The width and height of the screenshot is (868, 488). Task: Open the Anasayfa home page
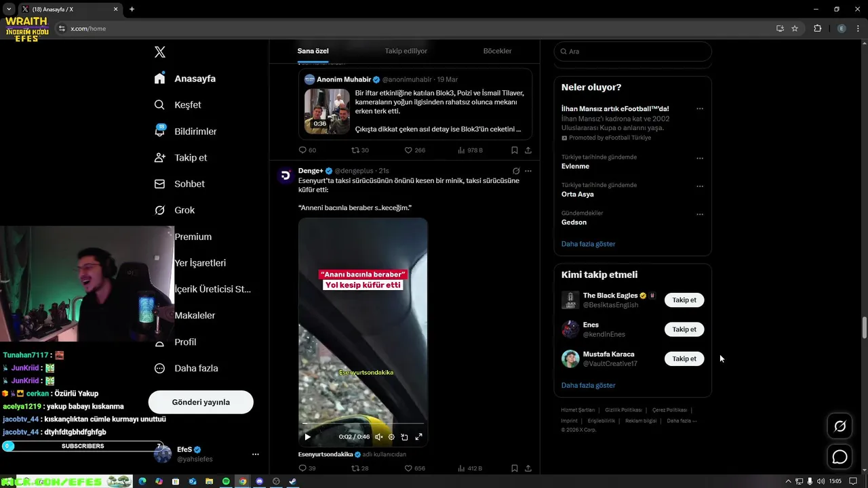coord(185,79)
